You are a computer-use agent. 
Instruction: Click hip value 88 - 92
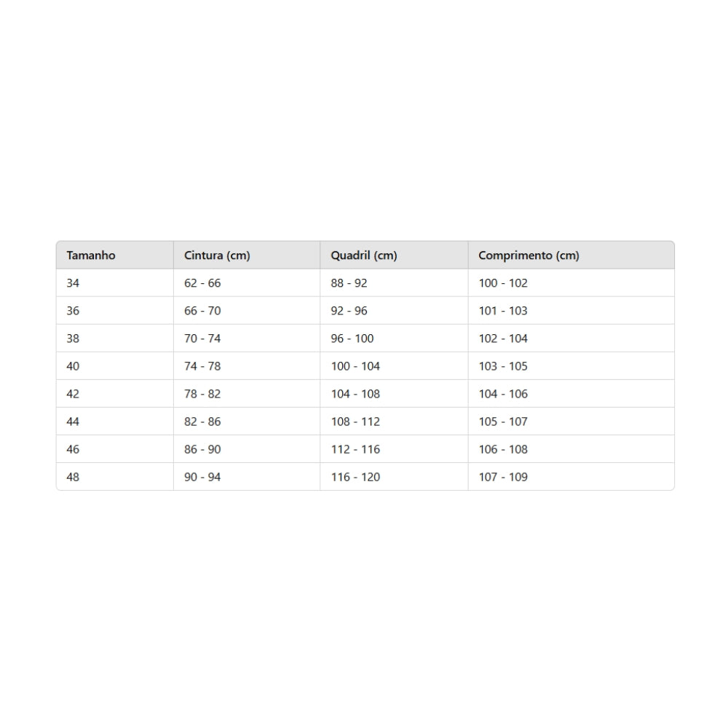349,283
